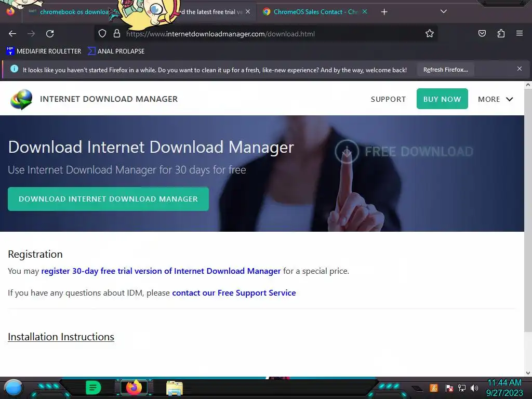Open the Firefox hamburger menu

[520, 33]
